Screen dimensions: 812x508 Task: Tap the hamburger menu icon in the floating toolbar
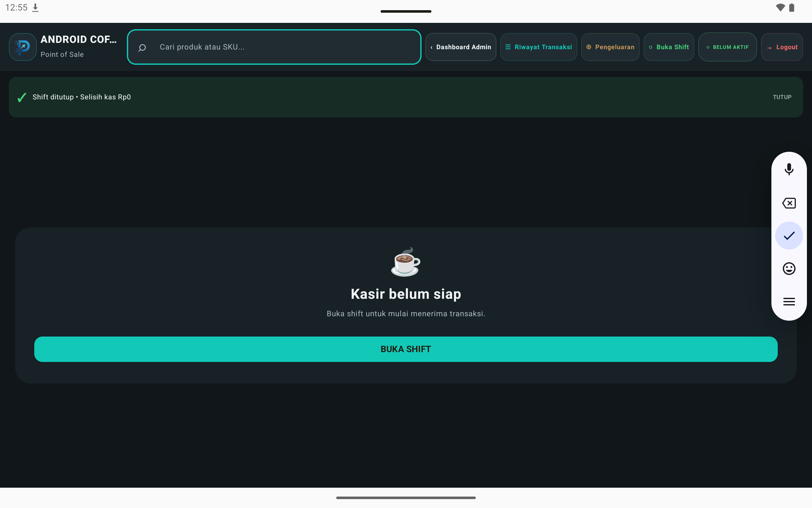(789, 301)
